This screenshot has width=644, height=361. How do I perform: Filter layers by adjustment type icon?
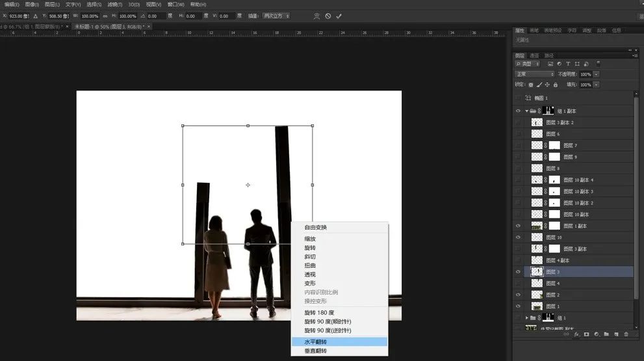tap(559, 64)
